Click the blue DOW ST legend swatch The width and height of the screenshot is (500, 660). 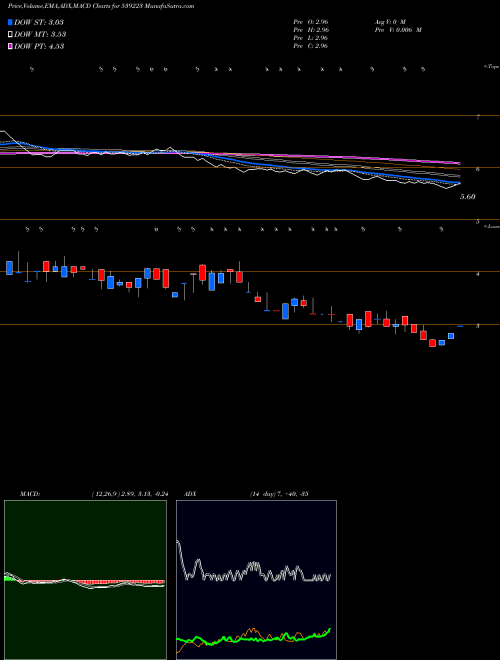[11, 22]
